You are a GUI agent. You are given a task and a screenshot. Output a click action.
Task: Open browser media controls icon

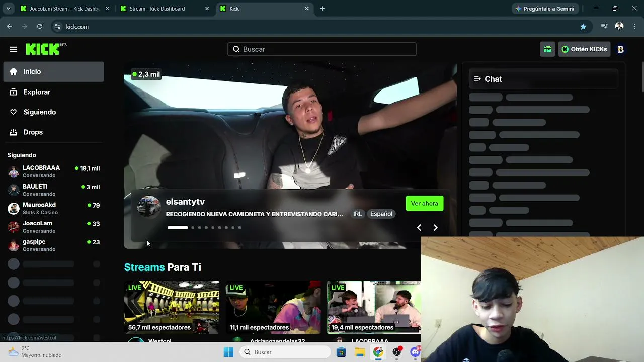tap(604, 27)
